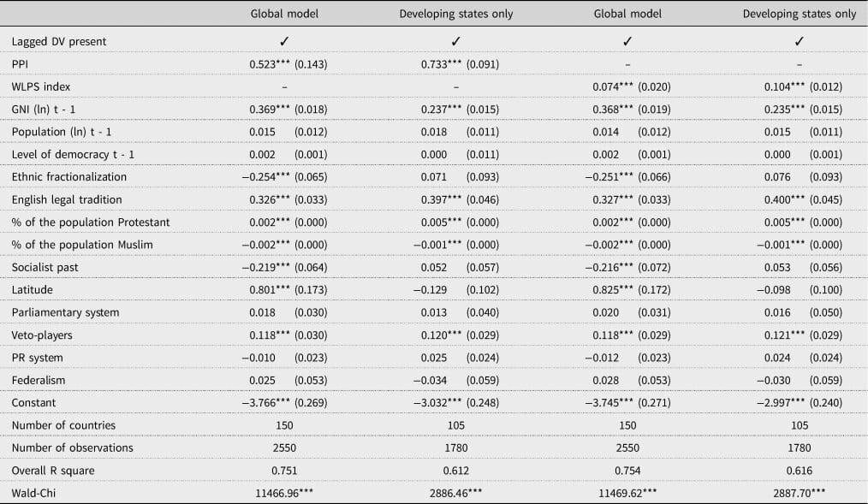Viewport: 868px width, 504px height.
Task: Select the 0.104*** WLPS index value
Action: pyautogui.click(x=784, y=87)
